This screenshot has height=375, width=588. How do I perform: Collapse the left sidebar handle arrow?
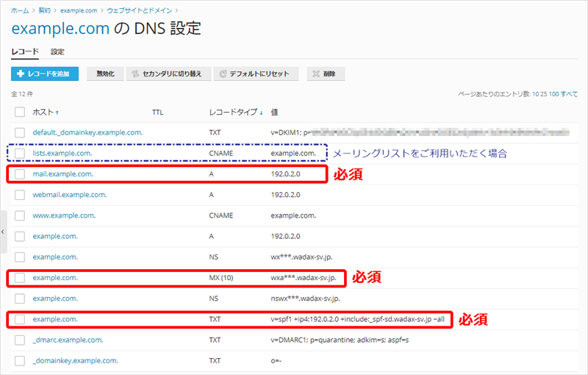[x=3, y=232]
